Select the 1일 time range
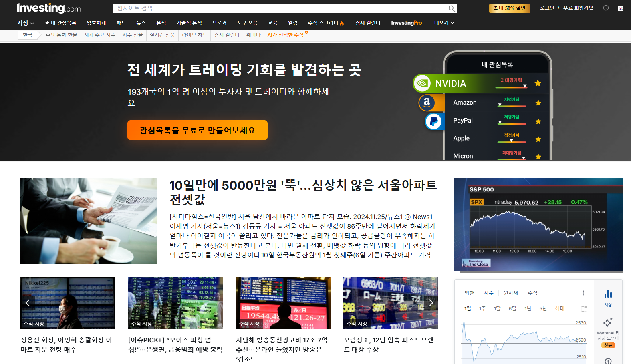The image size is (631, 364). coord(468,308)
